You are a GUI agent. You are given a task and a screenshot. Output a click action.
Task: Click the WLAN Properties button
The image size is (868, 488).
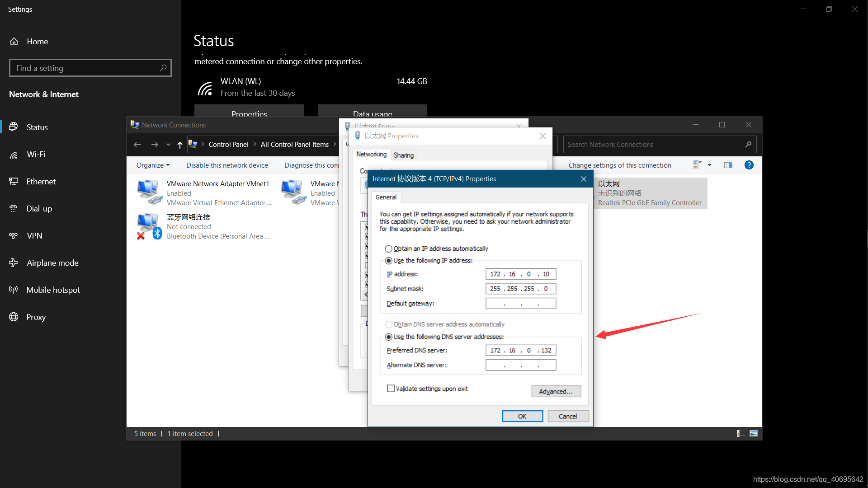click(249, 111)
